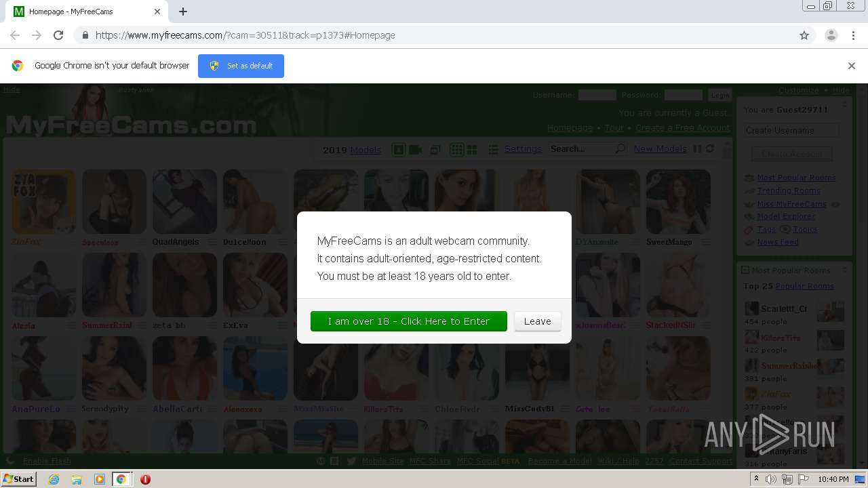
Task: Open the MFC Share footer link
Action: (430, 461)
